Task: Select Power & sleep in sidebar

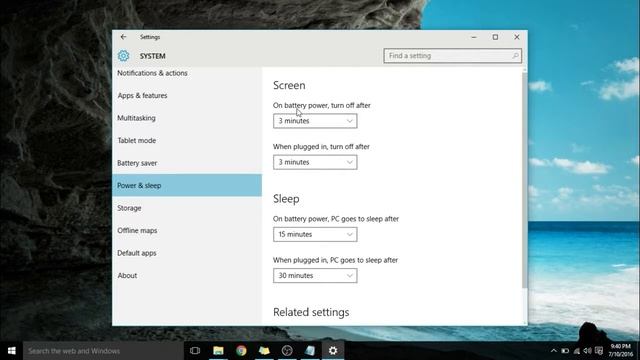Action: pos(187,185)
